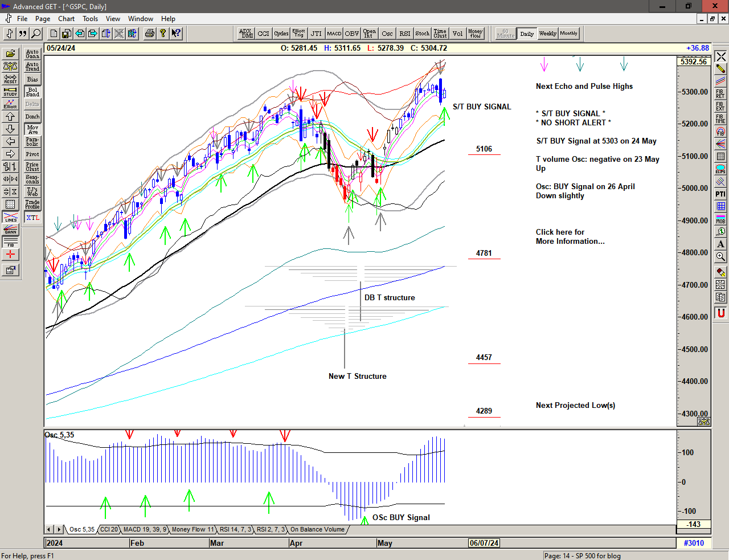Toggle the XTL indicator button
Image resolution: width=729 pixels, height=560 pixels.
click(32, 218)
